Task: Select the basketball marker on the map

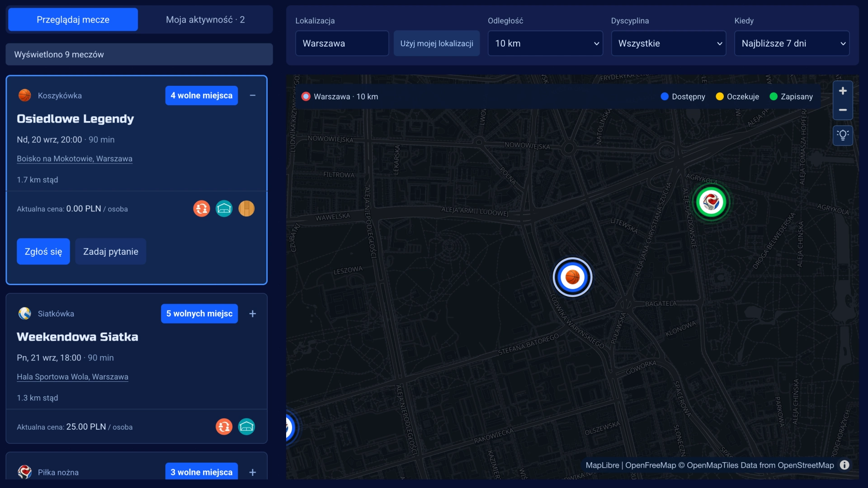Action: point(573,277)
